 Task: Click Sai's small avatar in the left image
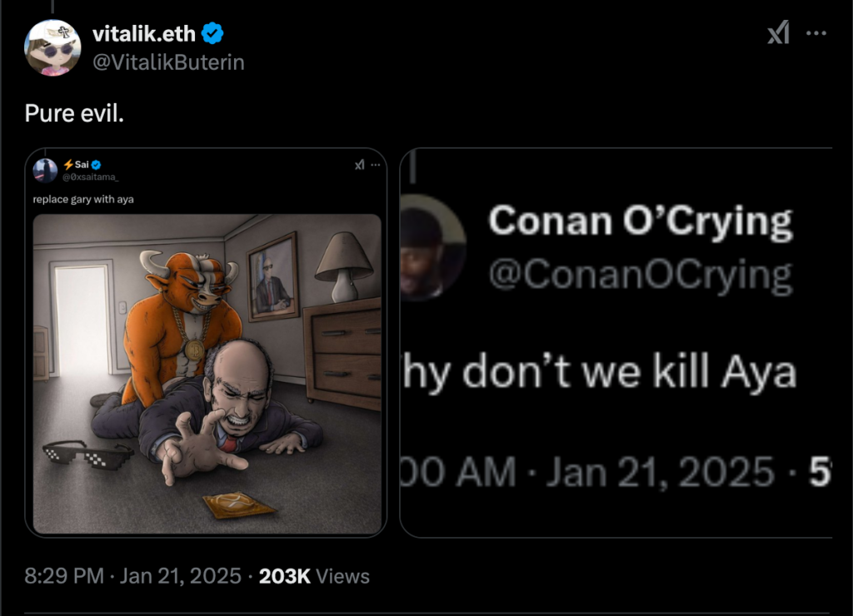coord(45,170)
